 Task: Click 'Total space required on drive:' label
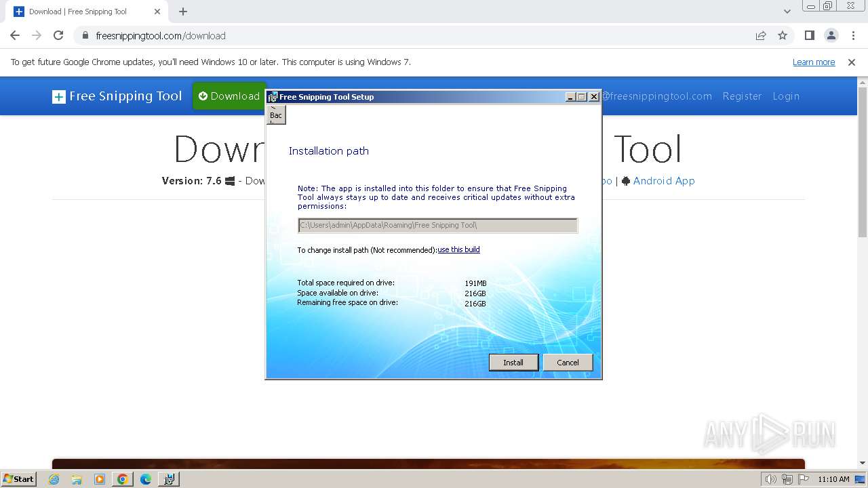click(x=346, y=283)
